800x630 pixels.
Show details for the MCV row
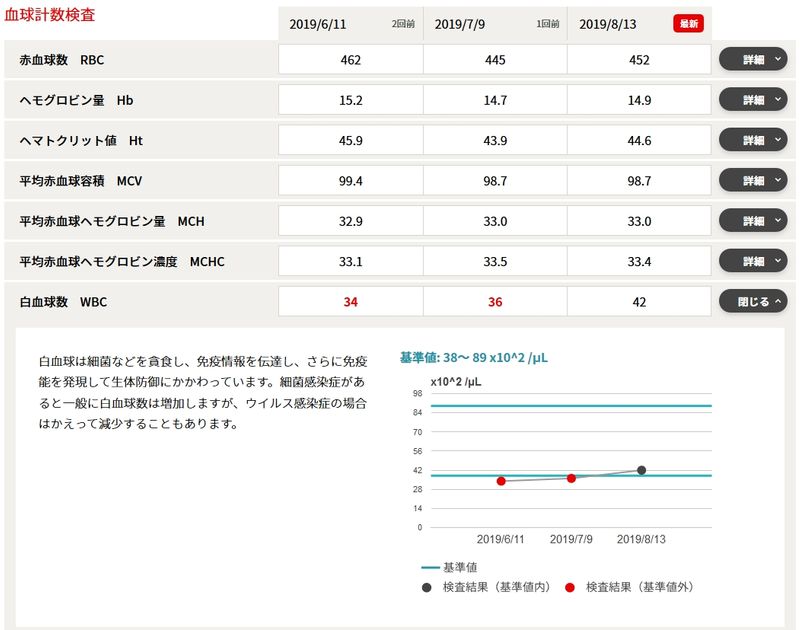[753, 181]
